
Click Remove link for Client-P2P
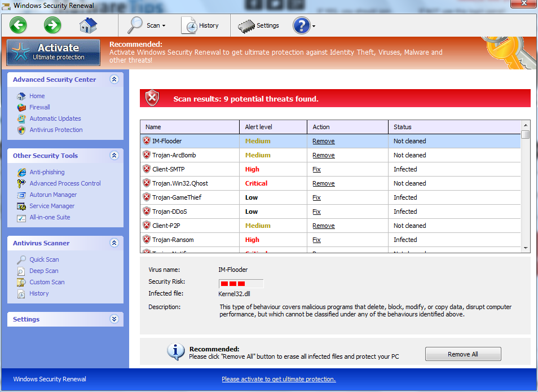[x=324, y=226]
